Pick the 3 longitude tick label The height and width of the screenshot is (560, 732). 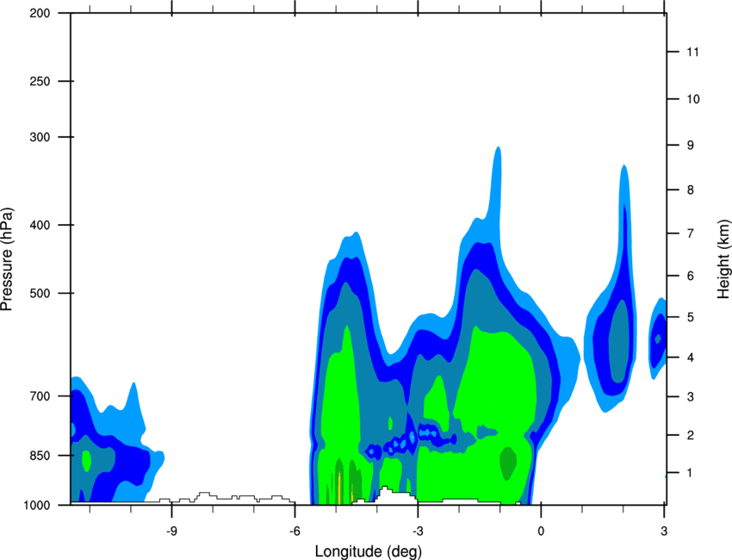pyautogui.click(x=664, y=532)
